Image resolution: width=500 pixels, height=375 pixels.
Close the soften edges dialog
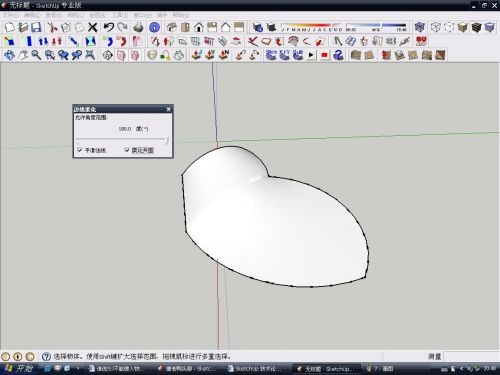point(168,109)
